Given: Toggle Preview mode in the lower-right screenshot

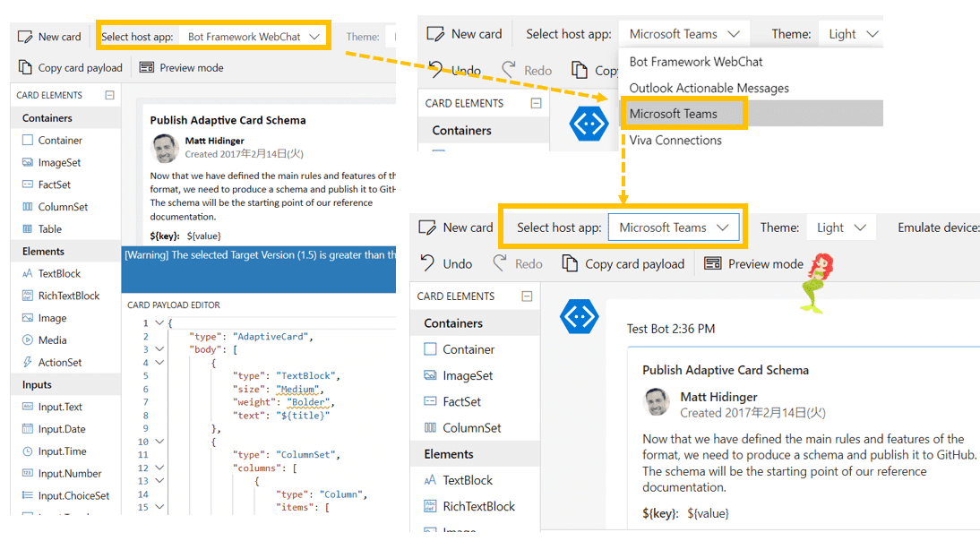Looking at the screenshot, I should 753,263.
